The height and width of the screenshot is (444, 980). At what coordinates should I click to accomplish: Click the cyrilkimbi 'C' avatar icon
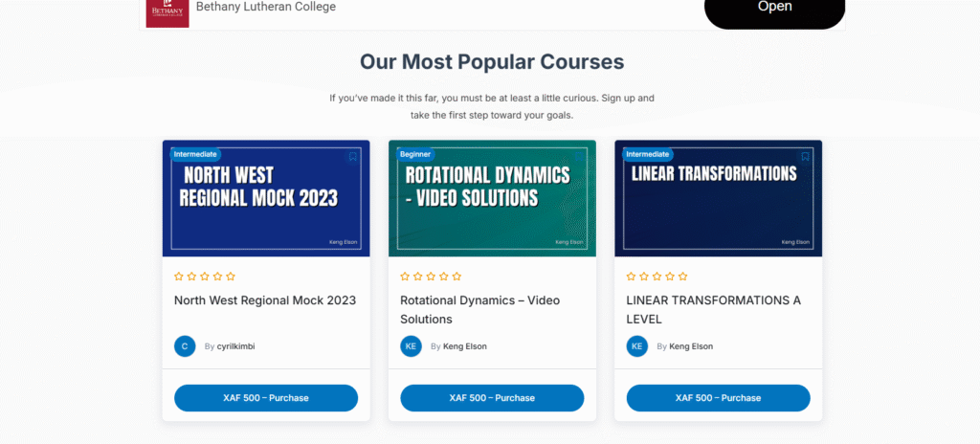(x=185, y=346)
